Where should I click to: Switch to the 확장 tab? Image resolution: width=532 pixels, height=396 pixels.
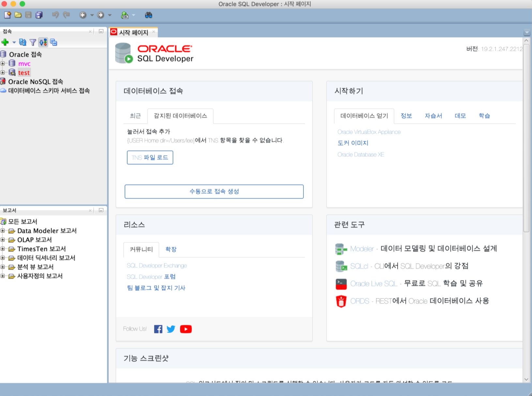click(x=171, y=250)
